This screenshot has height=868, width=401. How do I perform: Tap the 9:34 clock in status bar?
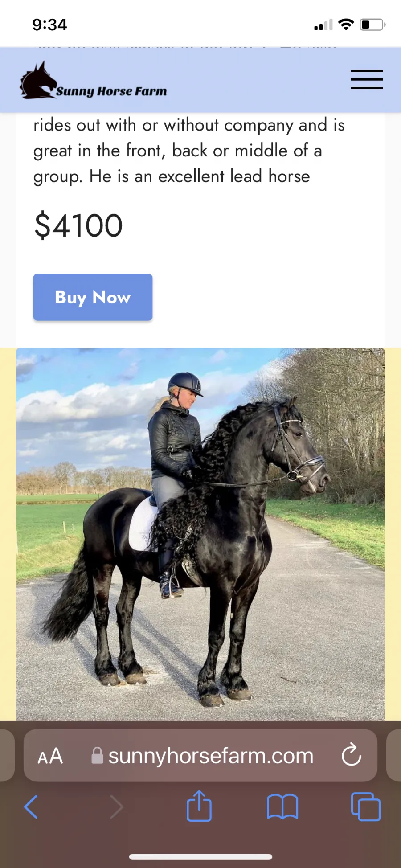tap(49, 25)
